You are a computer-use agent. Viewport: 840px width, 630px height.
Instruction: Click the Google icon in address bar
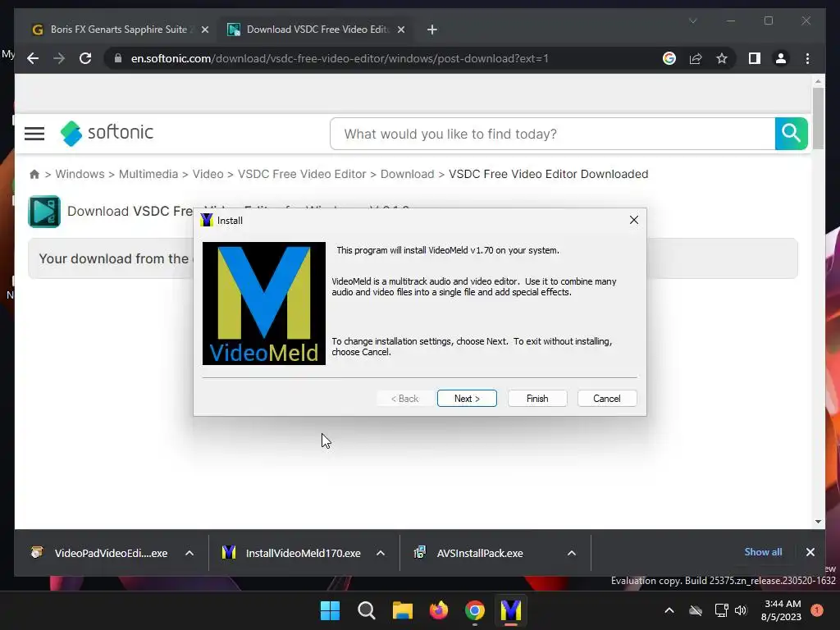[669, 58]
